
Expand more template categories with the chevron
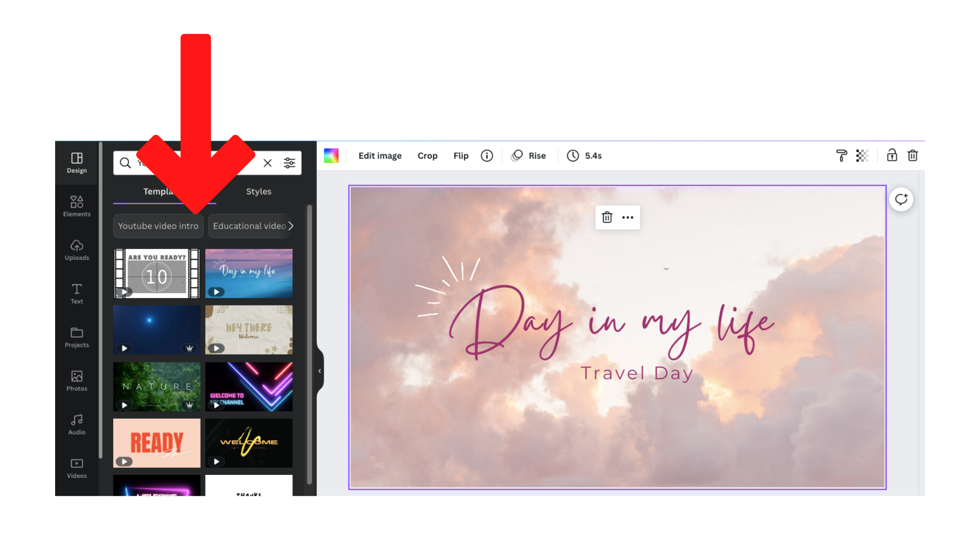(x=290, y=226)
